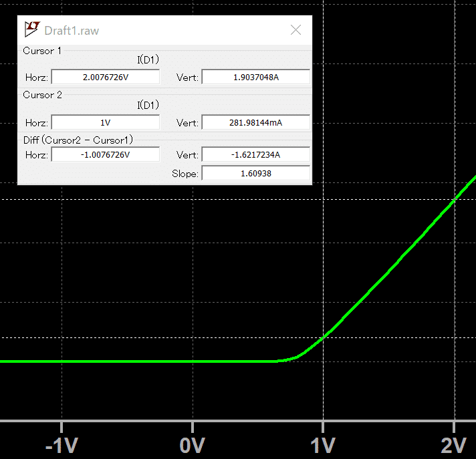Click Cursor 2 Vert field showing 281.98144mA
Viewport: 476px width, 459px height.
pyautogui.click(x=255, y=122)
